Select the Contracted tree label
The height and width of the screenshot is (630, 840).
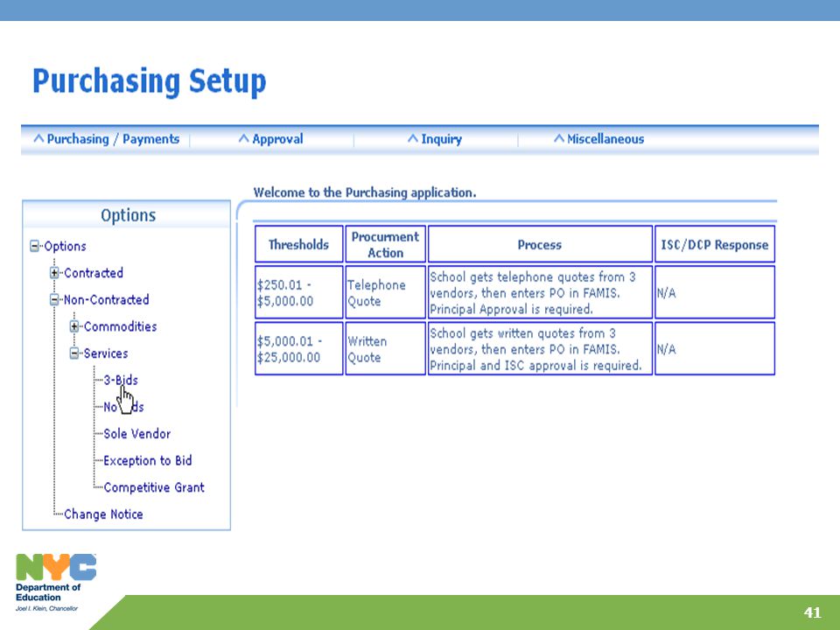pyautogui.click(x=94, y=273)
